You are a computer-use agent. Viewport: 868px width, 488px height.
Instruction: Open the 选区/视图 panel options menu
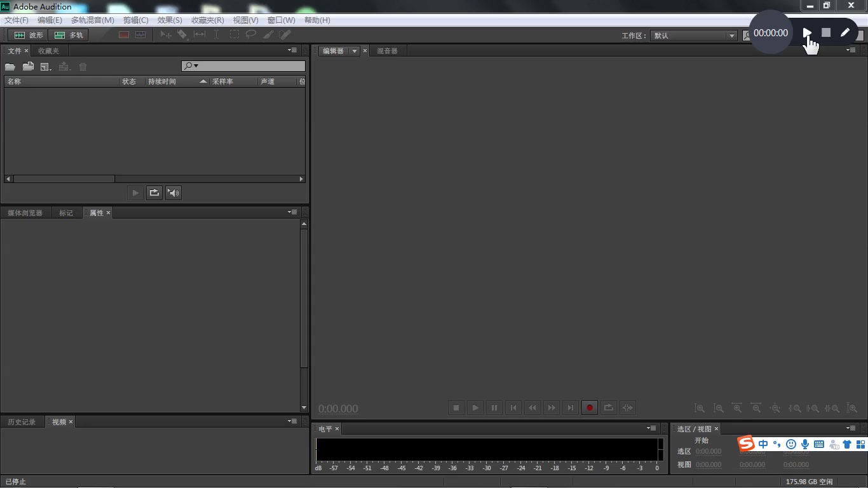pyautogui.click(x=851, y=428)
